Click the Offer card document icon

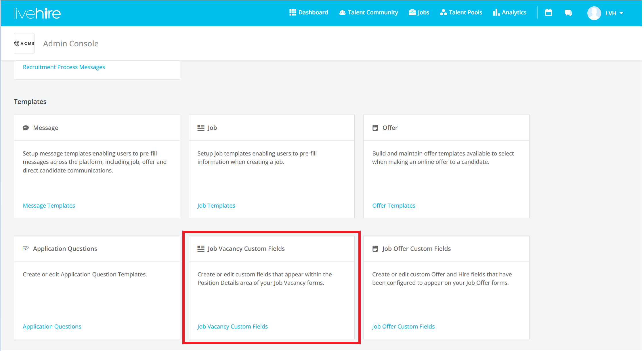(375, 128)
